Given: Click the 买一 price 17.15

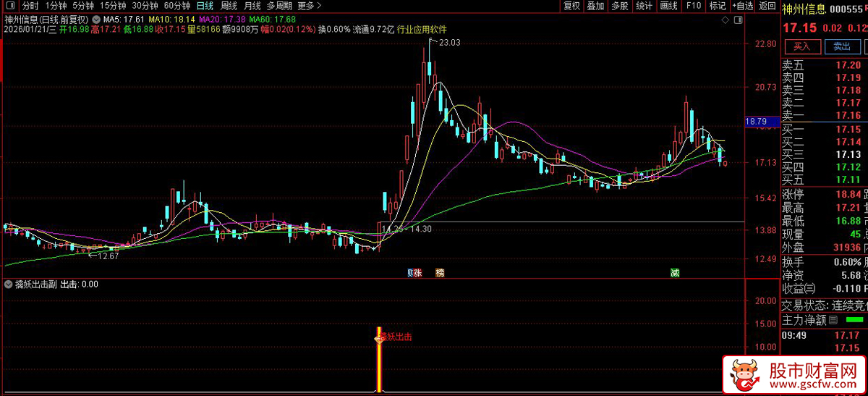Looking at the screenshot, I should point(848,129).
